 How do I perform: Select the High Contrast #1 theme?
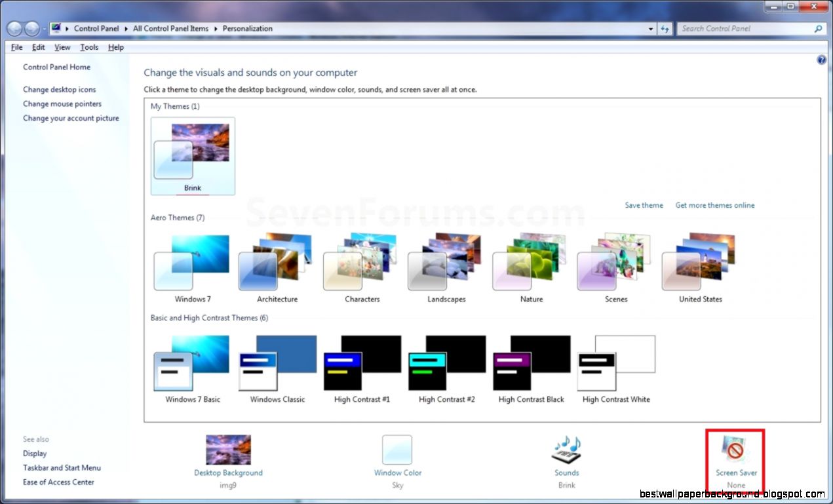click(x=362, y=370)
